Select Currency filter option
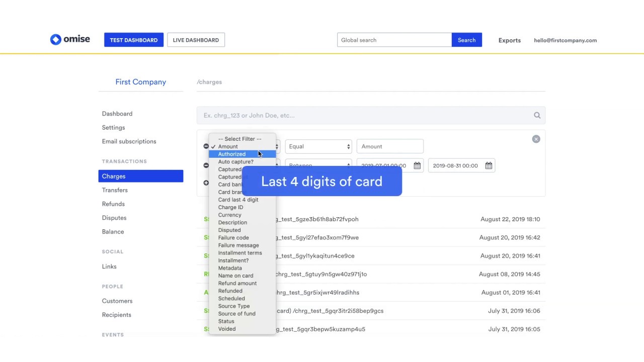Screen dimensions: 644x362 click(x=243, y=215)
